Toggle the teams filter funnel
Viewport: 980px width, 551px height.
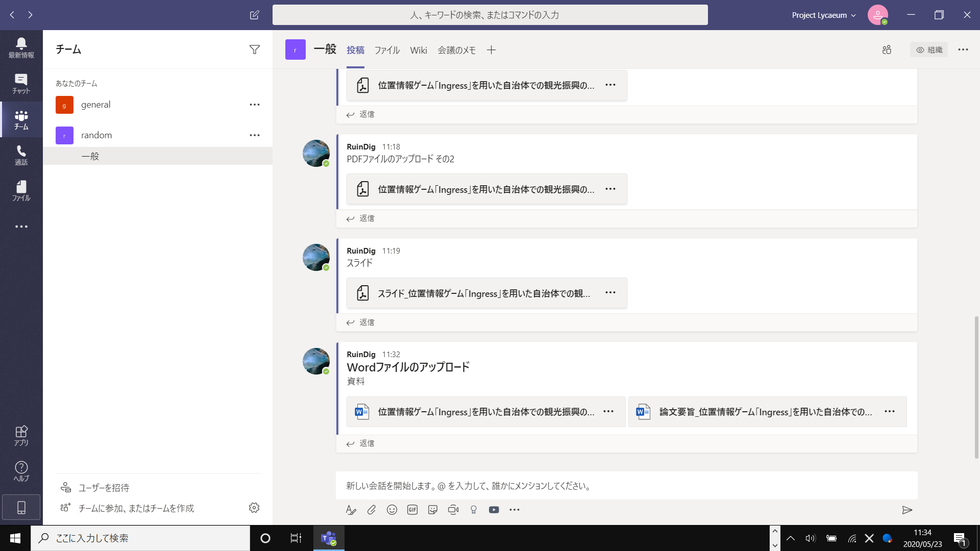tap(255, 49)
